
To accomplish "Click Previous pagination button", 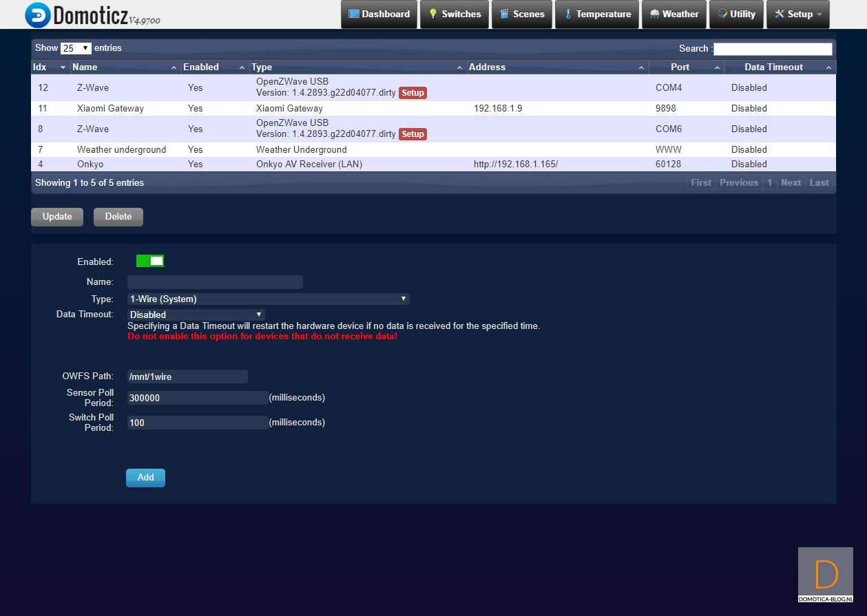I will (x=739, y=182).
